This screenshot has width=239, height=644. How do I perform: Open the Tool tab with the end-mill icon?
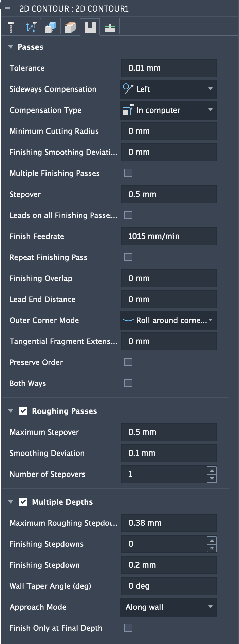12,27
